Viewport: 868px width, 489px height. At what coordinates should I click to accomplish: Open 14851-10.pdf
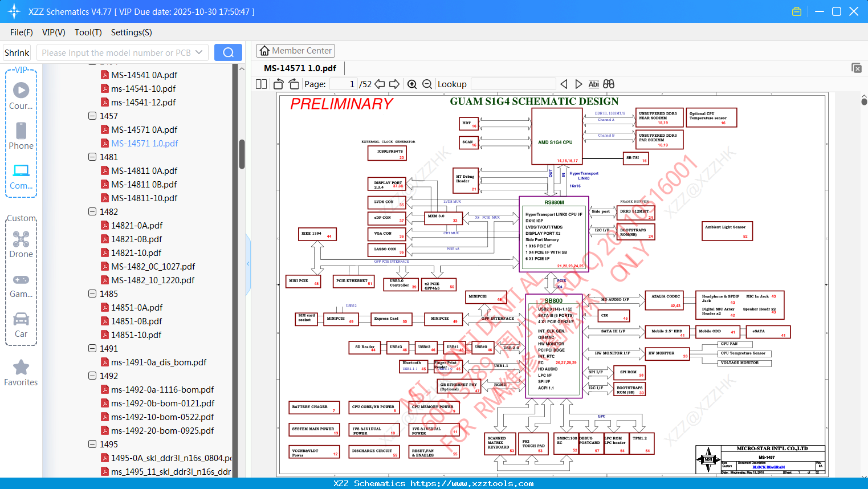coord(136,335)
